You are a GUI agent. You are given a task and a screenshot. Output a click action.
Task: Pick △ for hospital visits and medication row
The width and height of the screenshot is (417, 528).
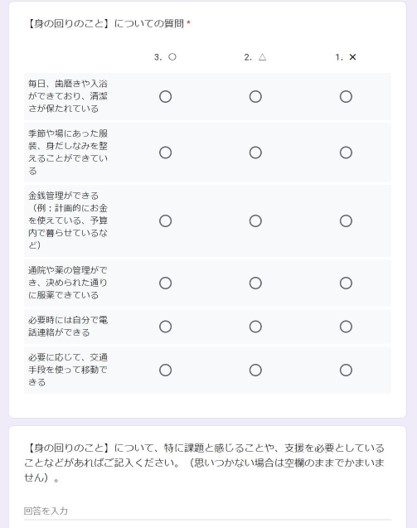coord(255,283)
